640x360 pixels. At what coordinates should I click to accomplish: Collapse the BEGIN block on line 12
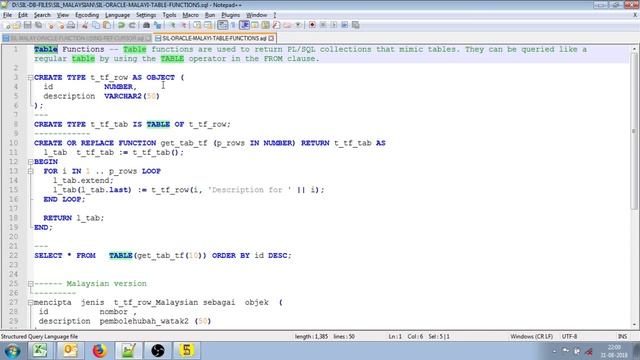(30, 162)
